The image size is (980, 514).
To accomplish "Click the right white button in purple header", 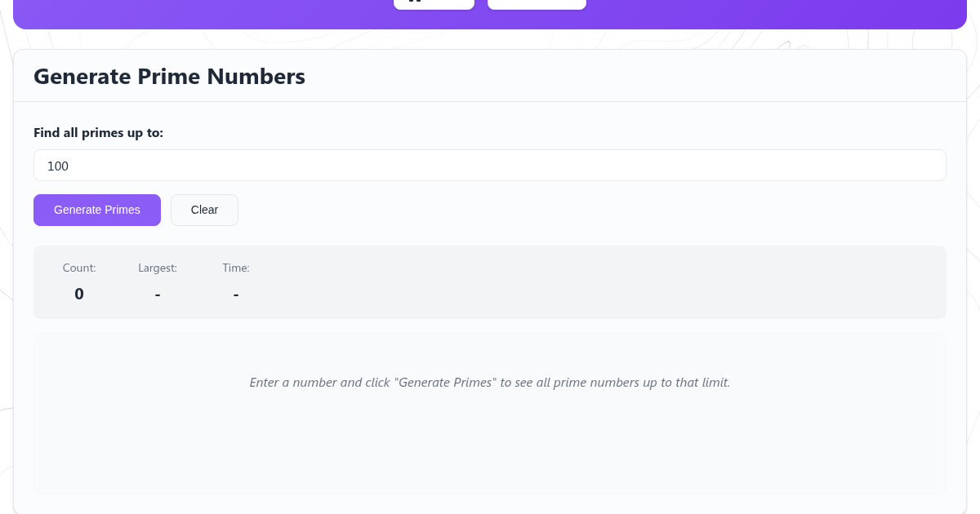I will pyautogui.click(x=537, y=3).
